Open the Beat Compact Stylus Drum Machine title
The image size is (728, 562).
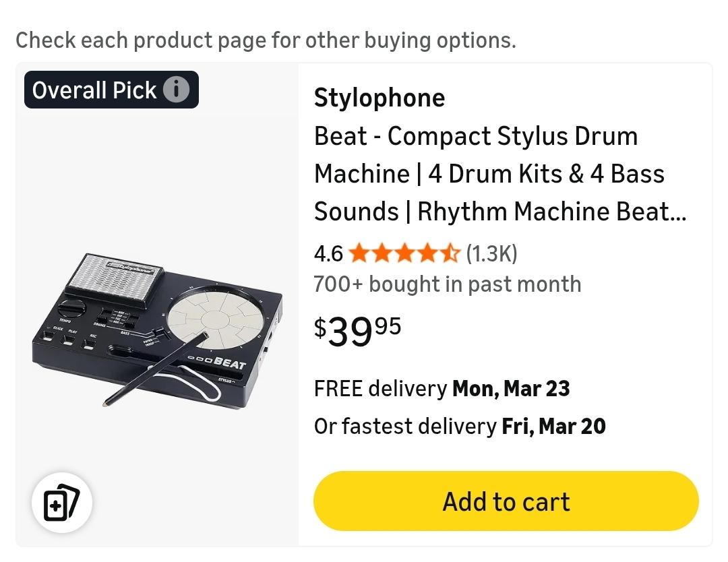[x=499, y=174]
